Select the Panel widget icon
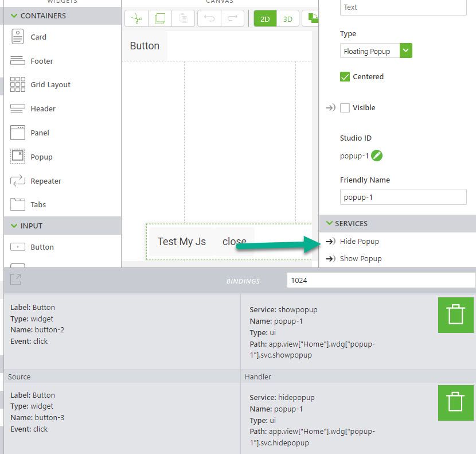Image resolution: width=476 pixels, height=454 pixels. [18, 133]
